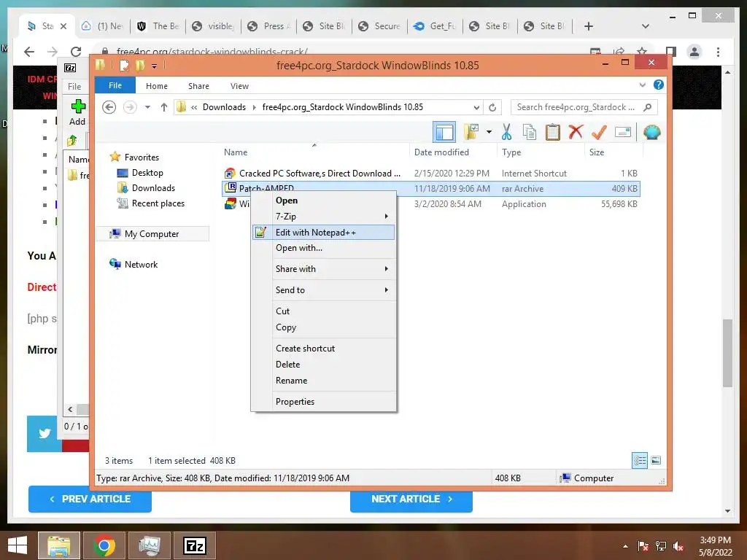Choose Copy in context menu
This screenshot has width=747, height=560.
[324, 327]
